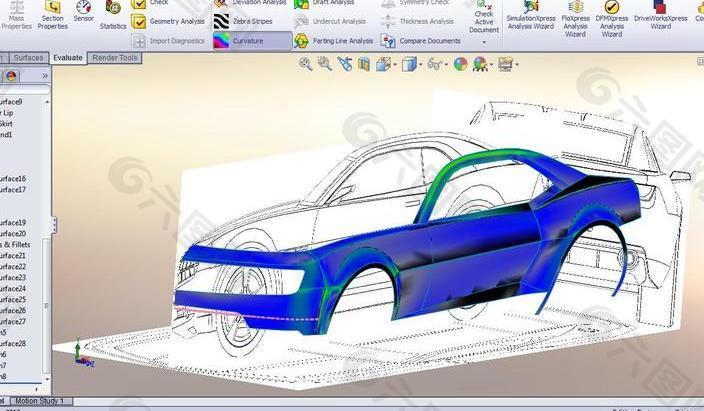Select Surface20 in the feature tree
Viewport: 704px width, 411px height.
[x=13, y=234]
